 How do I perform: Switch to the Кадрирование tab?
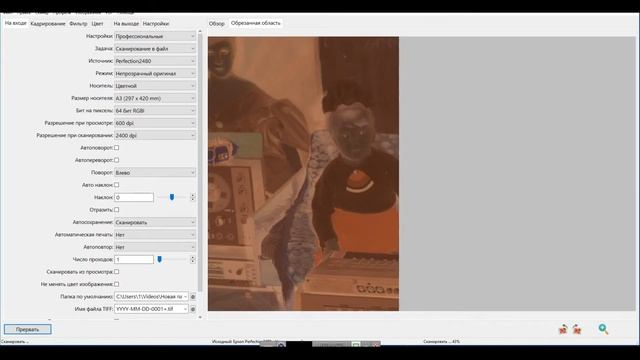pos(48,24)
